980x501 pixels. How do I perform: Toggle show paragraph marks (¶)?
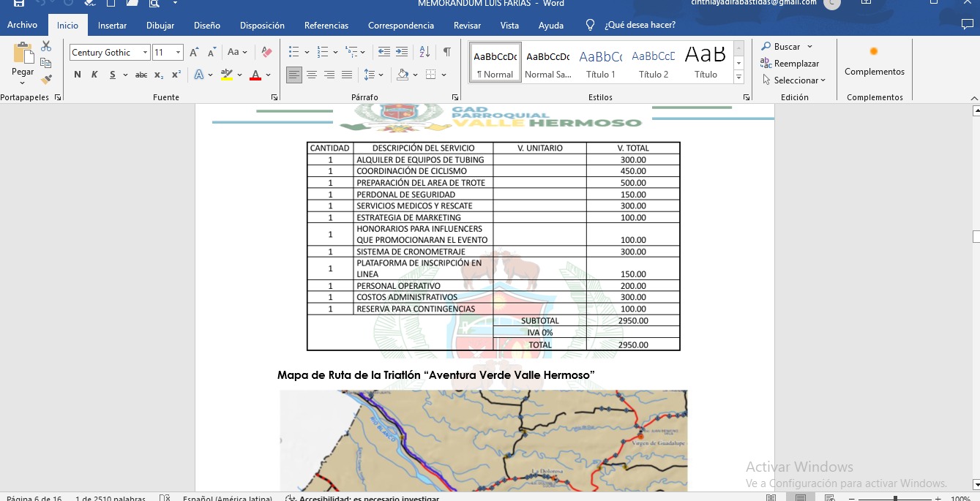[x=446, y=52]
